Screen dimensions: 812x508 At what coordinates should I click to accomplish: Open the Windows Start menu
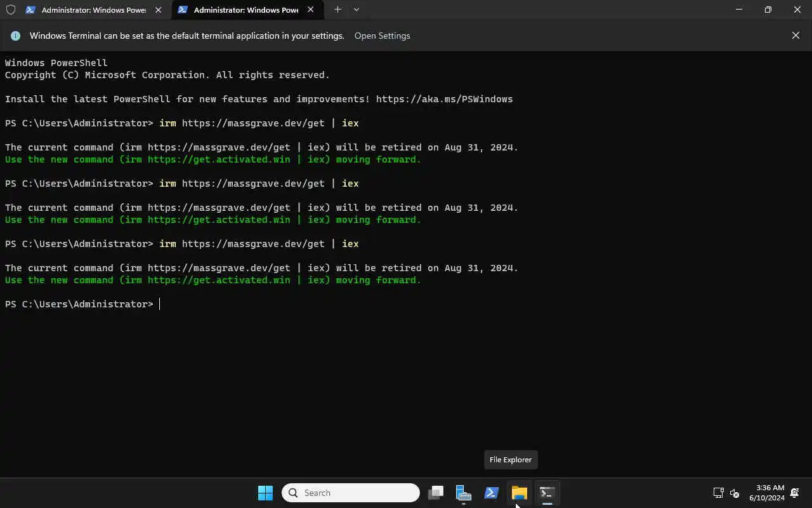tap(265, 493)
